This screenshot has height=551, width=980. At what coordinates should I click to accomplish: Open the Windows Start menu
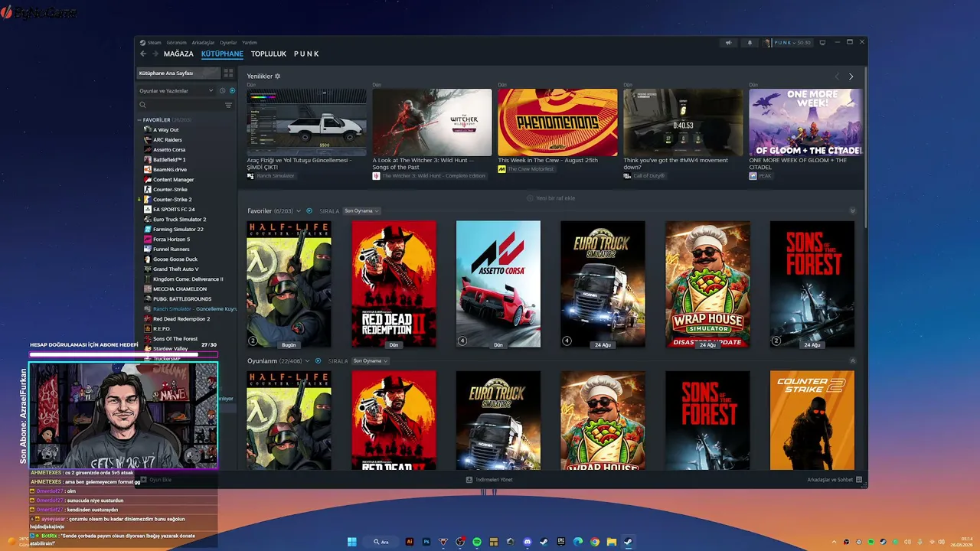click(x=352, y=542)
